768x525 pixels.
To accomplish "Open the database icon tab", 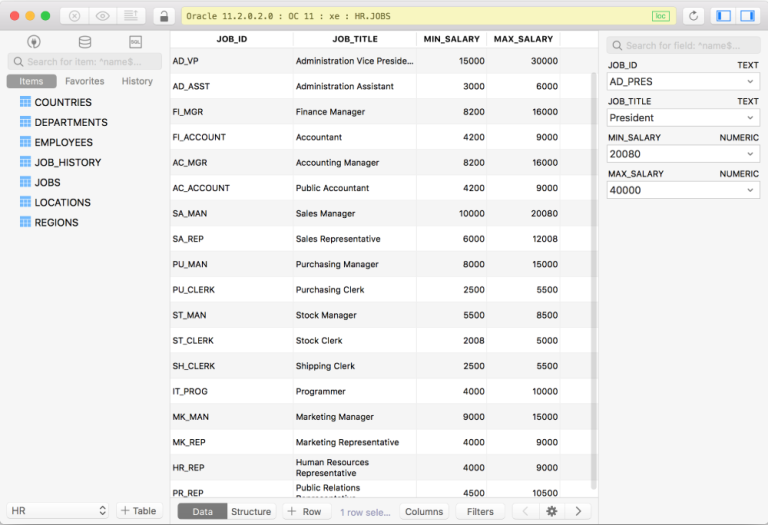I will [85, 42].
